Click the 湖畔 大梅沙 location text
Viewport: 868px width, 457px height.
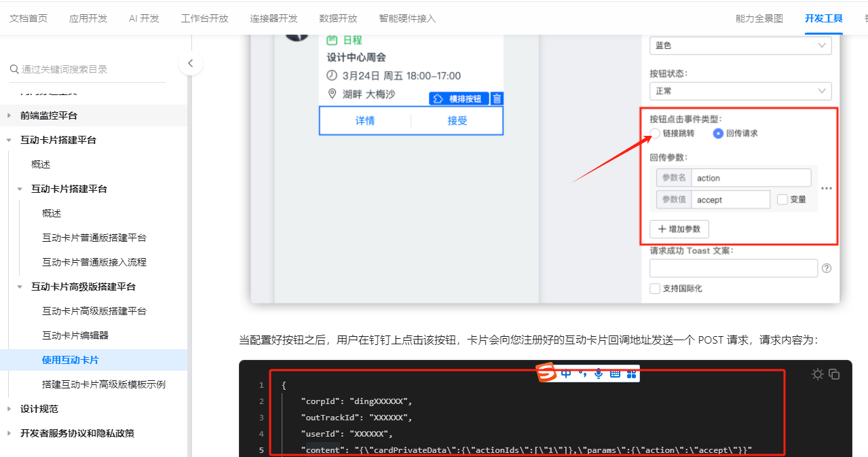369,94
